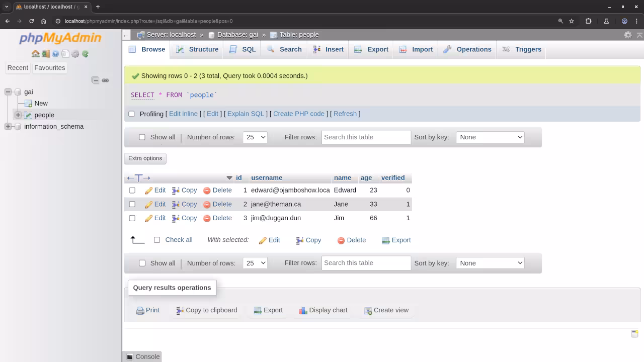Expand the people table tree node
The image size is (644, 362).
point(18,115)
